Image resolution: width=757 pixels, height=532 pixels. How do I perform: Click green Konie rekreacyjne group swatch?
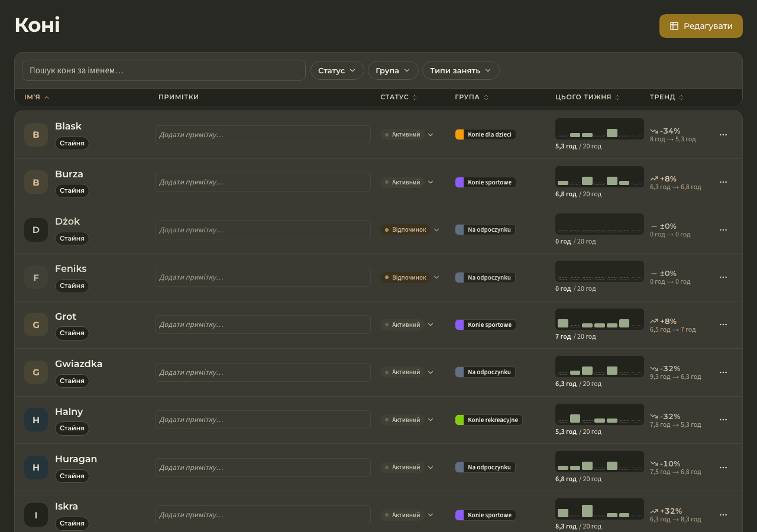point(460,420)
